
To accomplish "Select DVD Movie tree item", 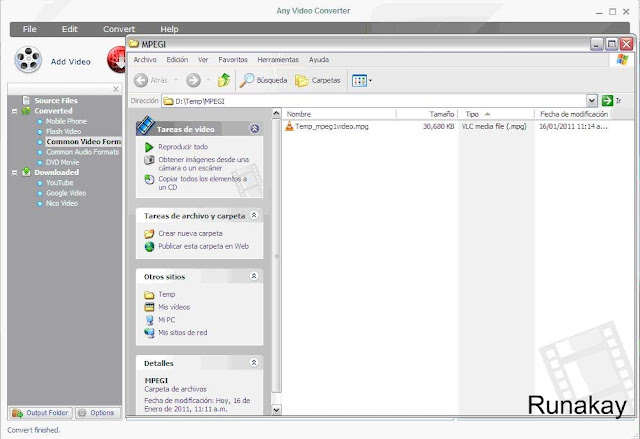I will [62, 162].
